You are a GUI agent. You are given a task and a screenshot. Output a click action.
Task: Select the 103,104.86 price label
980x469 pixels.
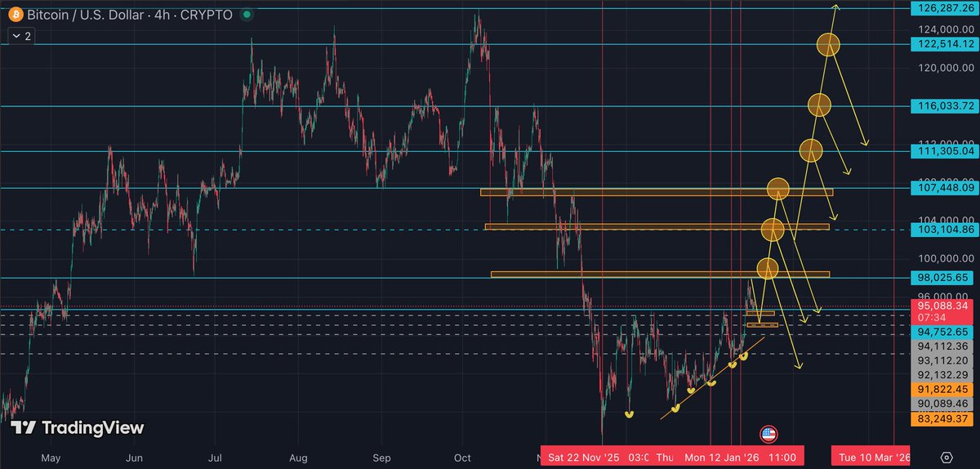[943, 230]
